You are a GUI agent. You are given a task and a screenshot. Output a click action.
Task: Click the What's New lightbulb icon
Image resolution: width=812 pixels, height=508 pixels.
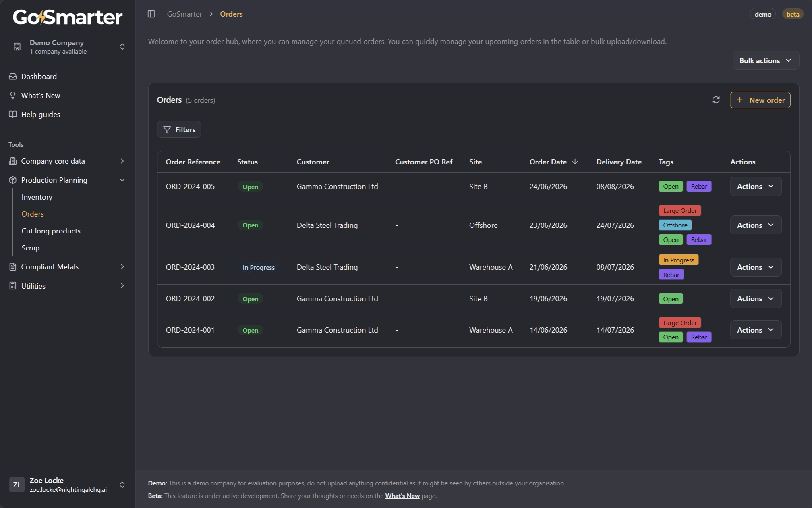(x=13, y=96)
